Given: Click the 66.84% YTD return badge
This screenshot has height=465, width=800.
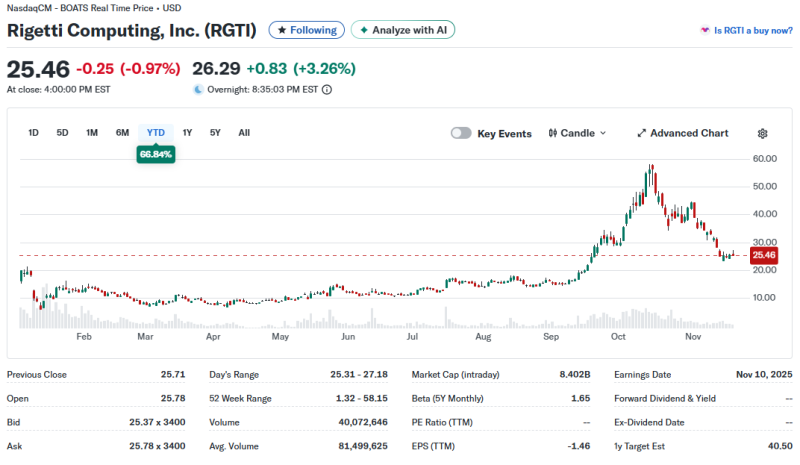Looking at the screenshot, I should coord(156,154).
